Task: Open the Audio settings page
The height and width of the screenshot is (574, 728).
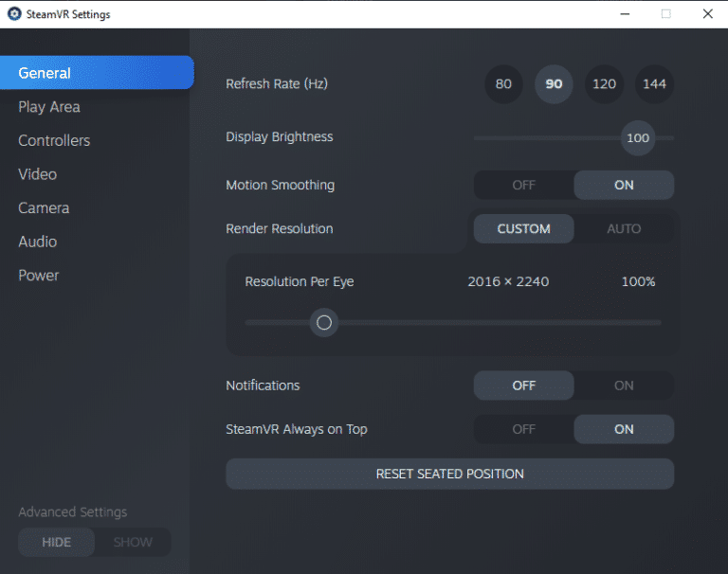Action: click(x=38, y=242)
